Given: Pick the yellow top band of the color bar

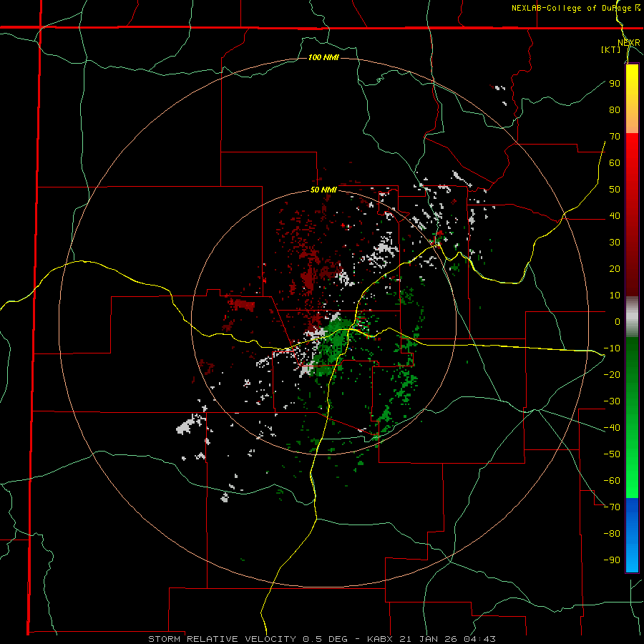Looking at the screenshot, I should coord(632,99).
